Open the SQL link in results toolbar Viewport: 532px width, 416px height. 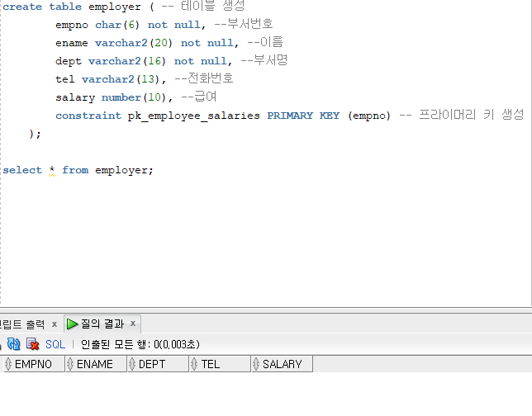[x=55, y=344]
